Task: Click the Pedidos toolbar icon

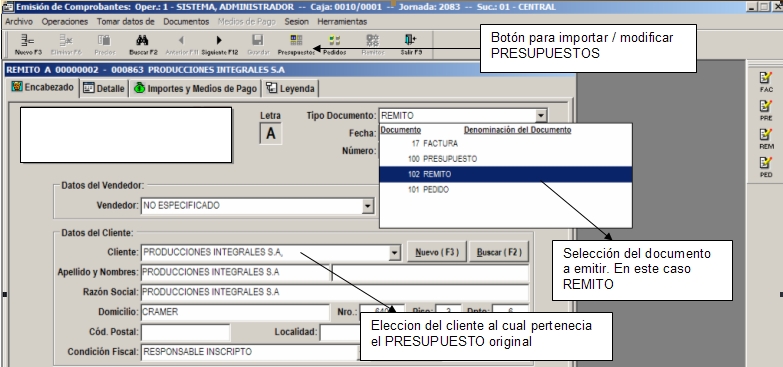Action: coord(334,44)
